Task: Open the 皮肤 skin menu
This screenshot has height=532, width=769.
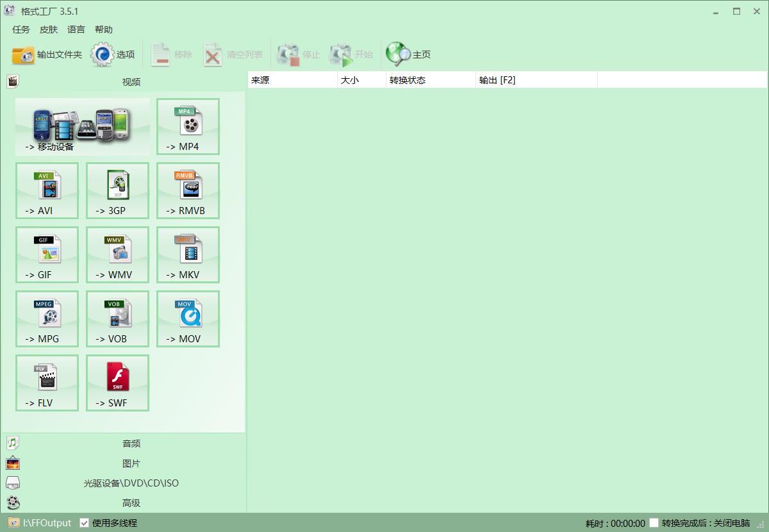Action: (x=48, y=29)
